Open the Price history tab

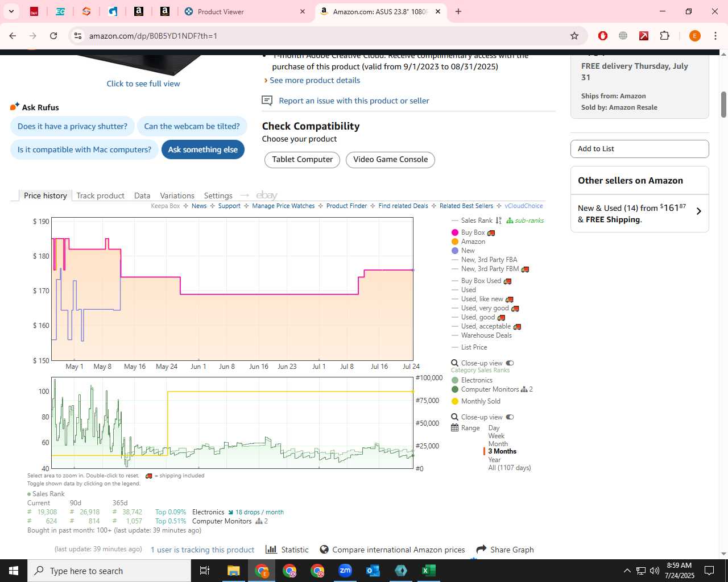pos(45,196)
